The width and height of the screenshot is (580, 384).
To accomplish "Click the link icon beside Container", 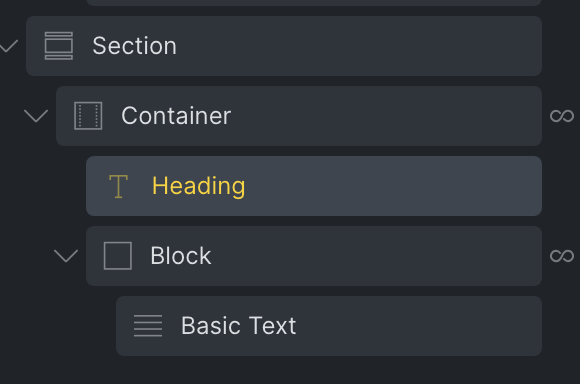I will [x=562, y=116].
